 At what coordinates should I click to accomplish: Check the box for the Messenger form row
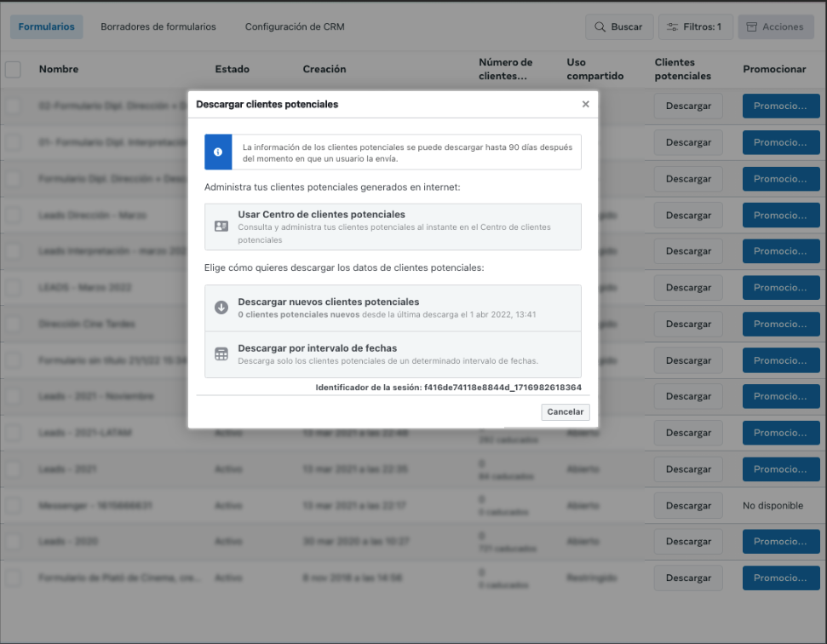[13, 505]
